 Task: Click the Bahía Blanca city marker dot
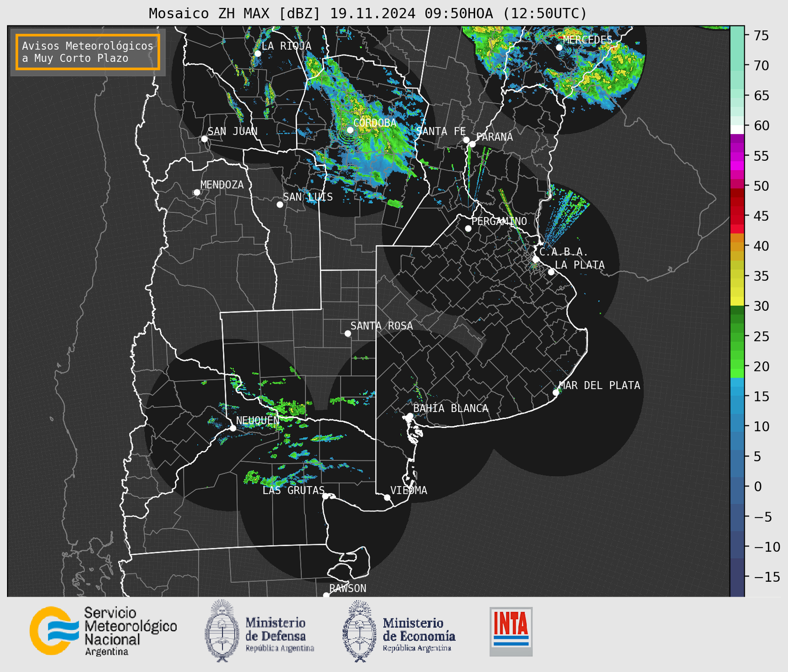tap(410, 416)
